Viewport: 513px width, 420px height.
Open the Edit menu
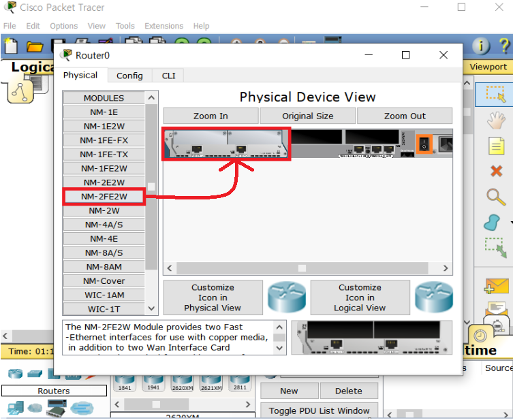[x=33, y=26]
